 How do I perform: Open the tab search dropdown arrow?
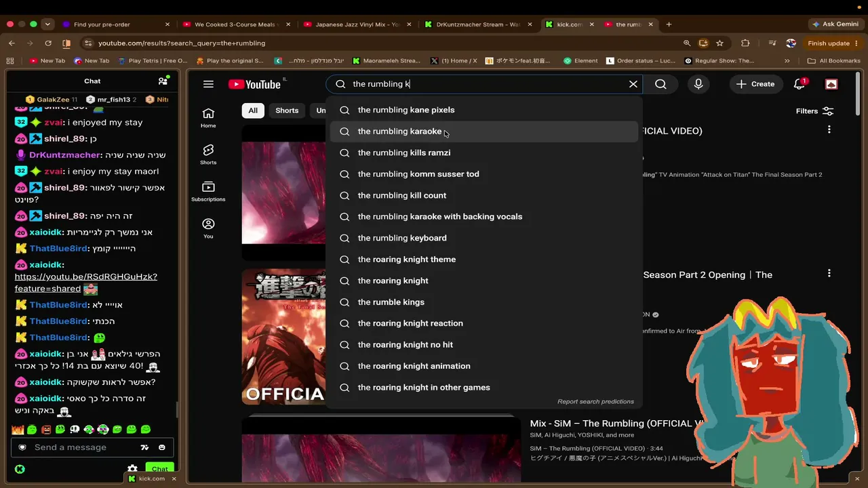47,24
